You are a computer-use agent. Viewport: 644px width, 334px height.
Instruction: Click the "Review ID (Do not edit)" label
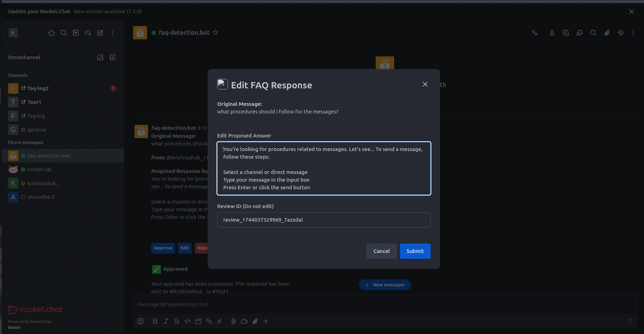pos(245,206)
